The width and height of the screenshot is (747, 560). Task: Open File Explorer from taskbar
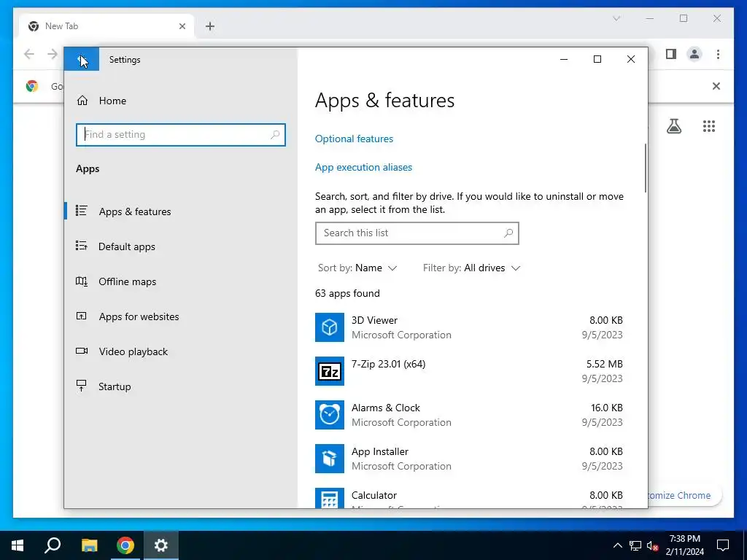tap(89, 545)
